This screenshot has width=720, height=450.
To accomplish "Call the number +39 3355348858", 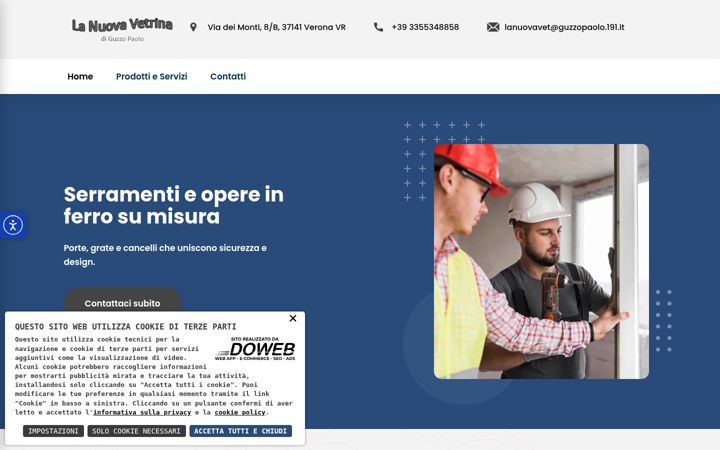I will tap(425, 27).
